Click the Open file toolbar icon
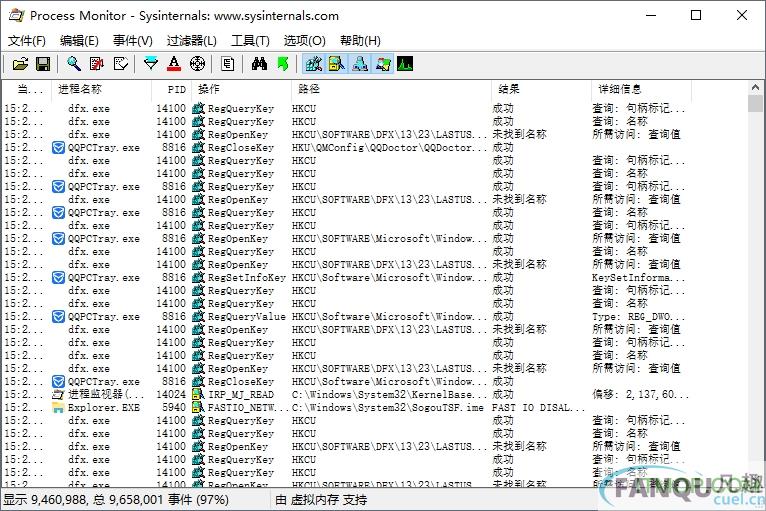766x511 pixels. click(21, 64)
